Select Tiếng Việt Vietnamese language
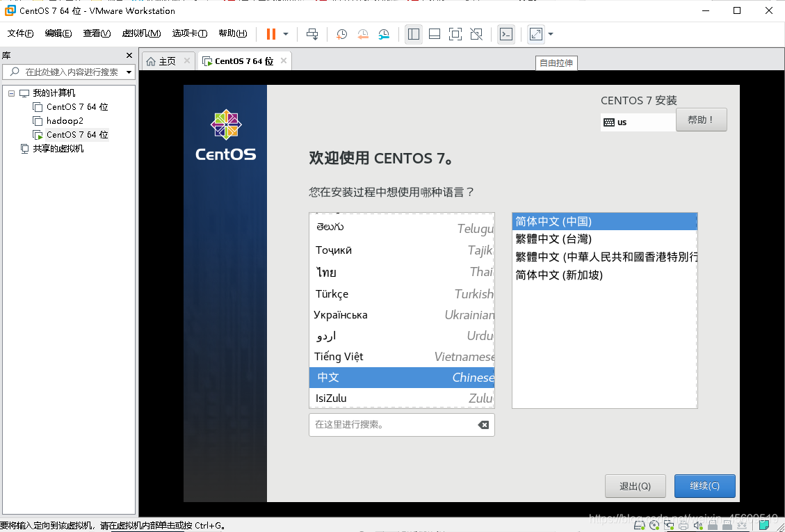This screenshot has width=785, height=532. tap(401, 357)
